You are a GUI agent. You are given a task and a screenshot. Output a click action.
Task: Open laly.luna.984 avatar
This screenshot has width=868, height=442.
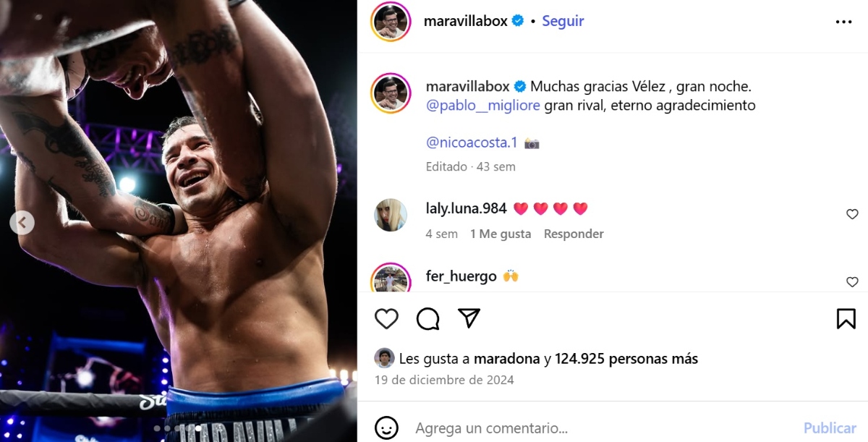(391, 214)
